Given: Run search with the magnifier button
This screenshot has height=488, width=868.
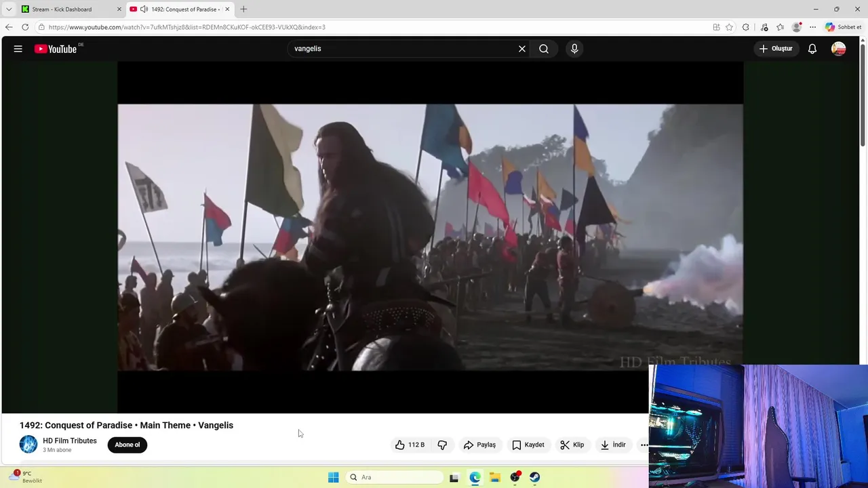Looking at the screenshot, I should 544,49.
